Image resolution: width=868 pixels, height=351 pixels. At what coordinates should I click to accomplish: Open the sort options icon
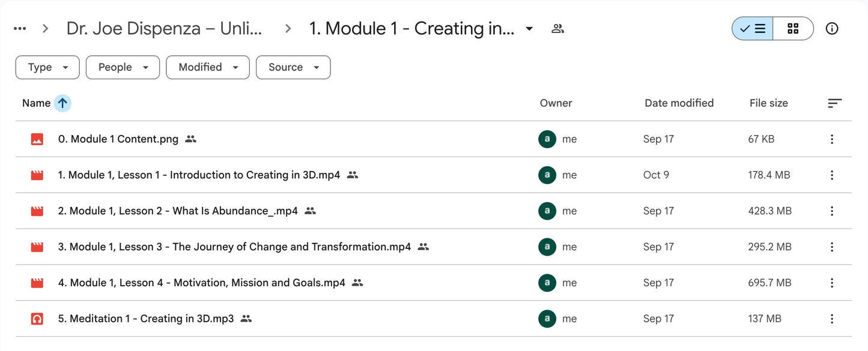pos(834,103)
